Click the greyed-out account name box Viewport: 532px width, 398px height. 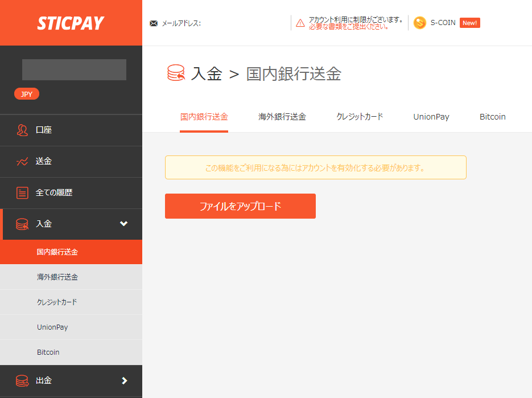click(75, 69)
